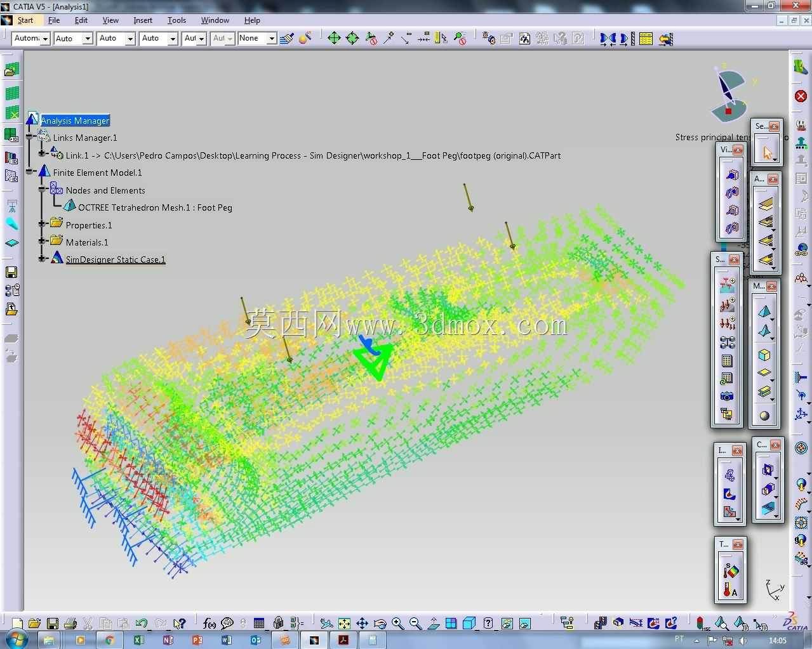This screenshot has width=812, height=649.
Task: Open the Start menu in CATIA's menu bar
Action: (x=25, y=20)
